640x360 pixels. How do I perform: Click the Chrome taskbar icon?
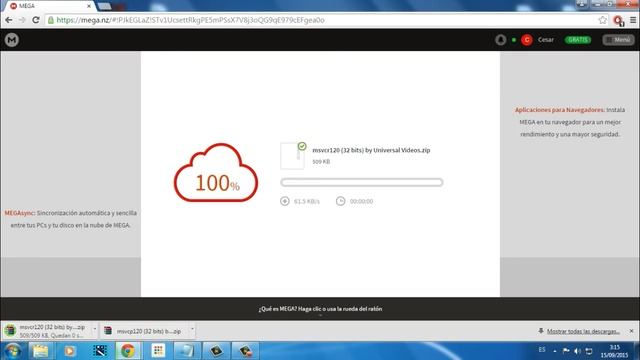tap(128, 351)
